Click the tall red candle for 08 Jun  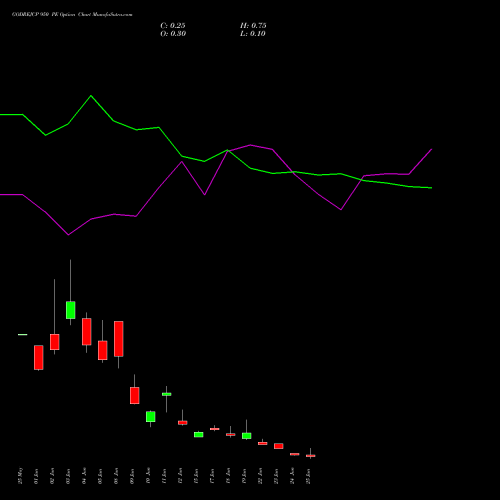(118, 339)
